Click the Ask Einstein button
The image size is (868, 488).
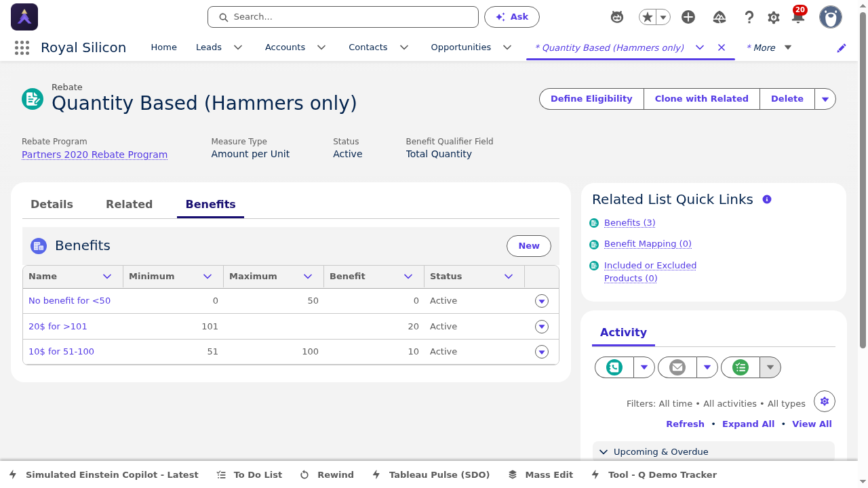pos(512,17)
